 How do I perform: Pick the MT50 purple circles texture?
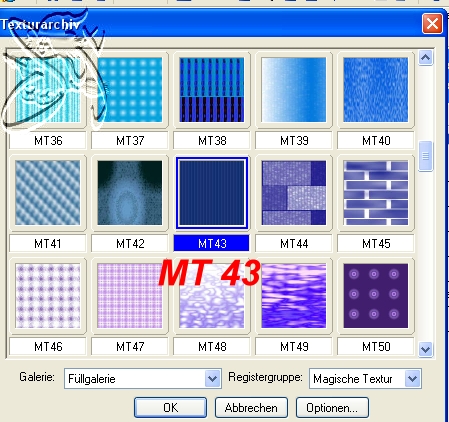pyautogui.click(x=376, y=296)
